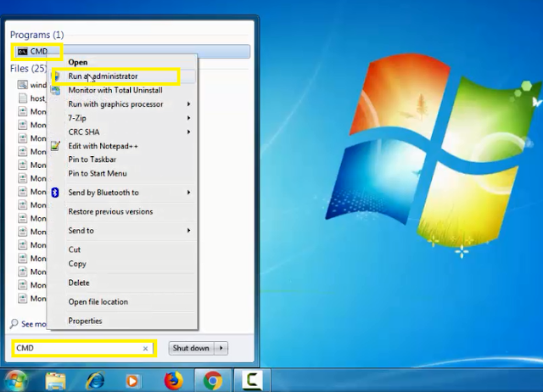The image size is (543, 392).
Task: Open Internet Explorer from the taskbar
Action: click(x=95, y=380)
